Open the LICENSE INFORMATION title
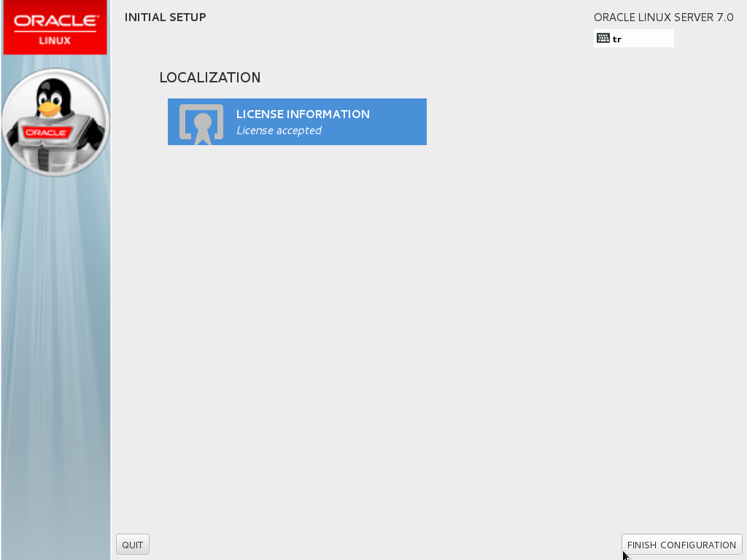Viewport: 747px width, 560px height. coord(303,114)
